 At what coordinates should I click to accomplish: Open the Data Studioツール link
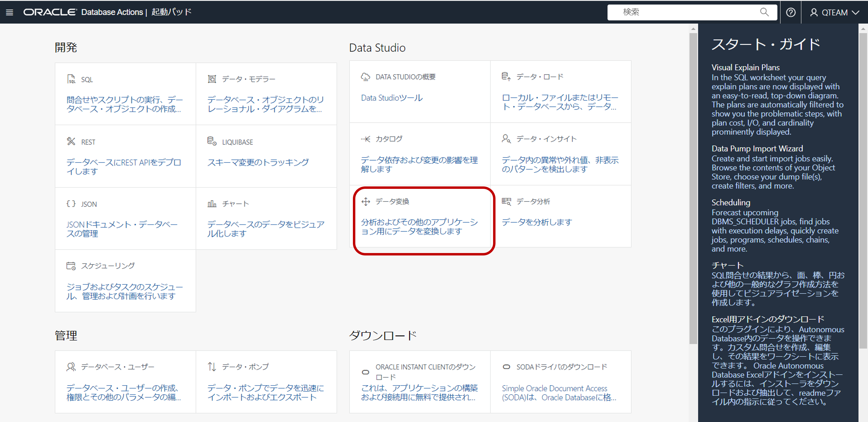[391, 98]
